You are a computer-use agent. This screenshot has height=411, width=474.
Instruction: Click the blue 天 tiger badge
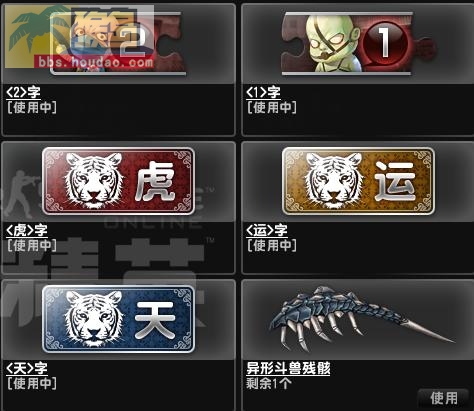click(x=118, y=319)
